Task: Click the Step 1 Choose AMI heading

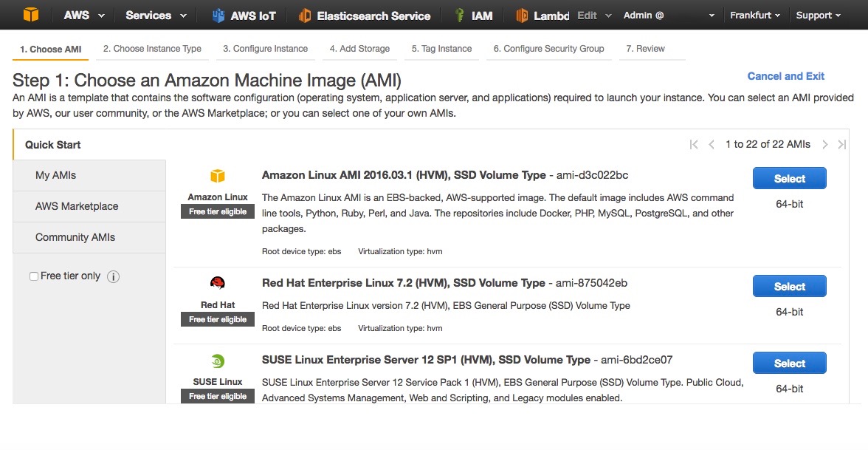Action: click(x=207, y=81)
